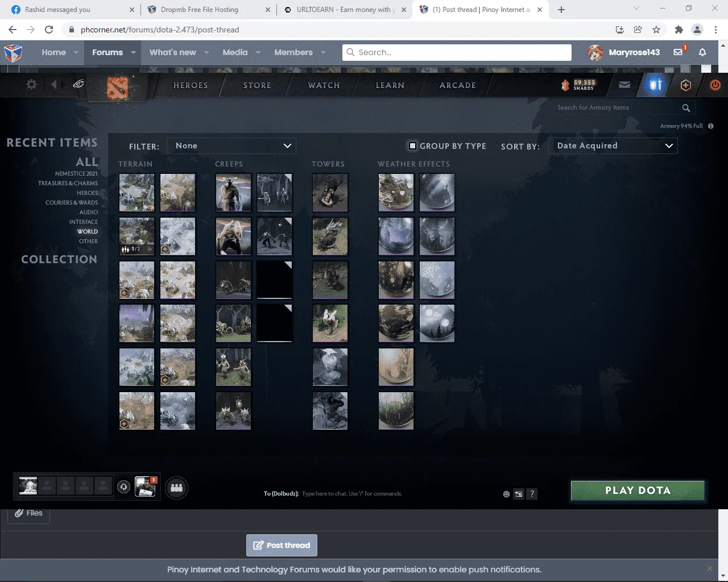Open the Armory icon in Dota header
Image resolution: width=728 pixels, height=582 pixels.
(x=656, y=85)
